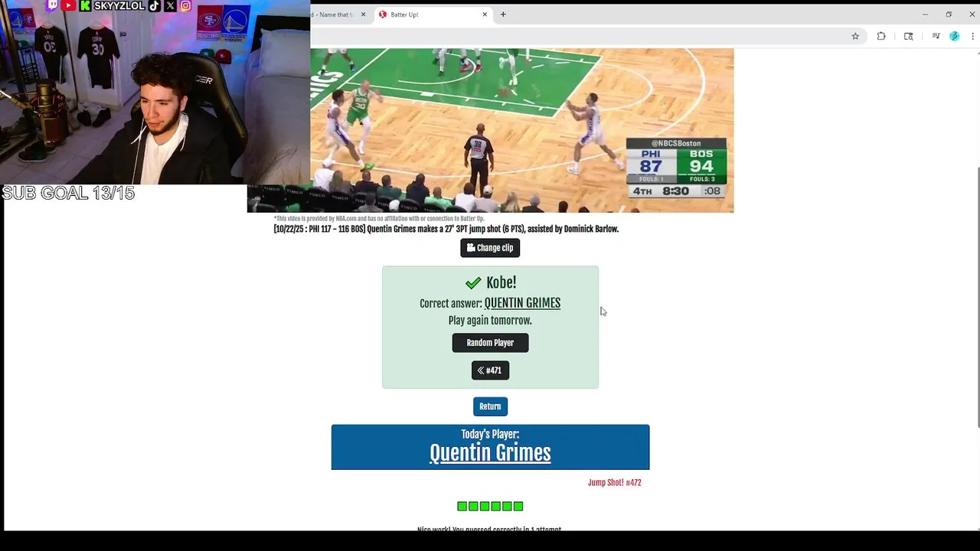Click the Kick icon in stream overlay
This screenshot has width=980, height=551.
tap(85, 5)
